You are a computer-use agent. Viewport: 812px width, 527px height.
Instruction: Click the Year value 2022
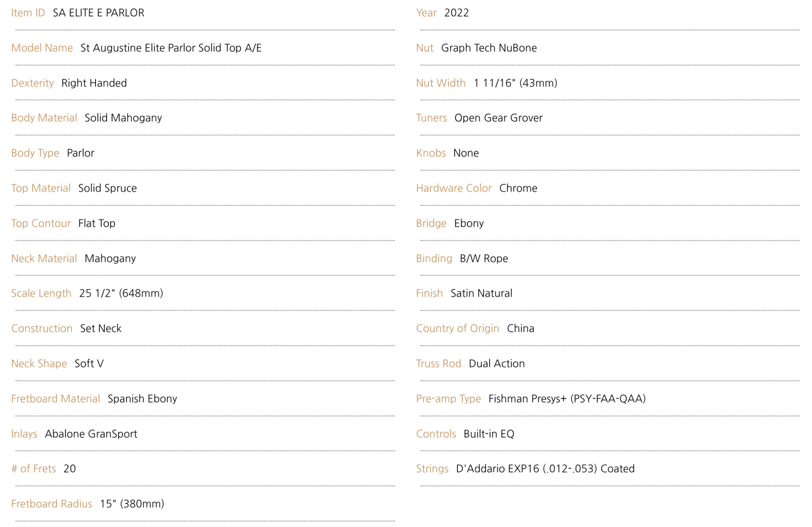coord(456,13)
